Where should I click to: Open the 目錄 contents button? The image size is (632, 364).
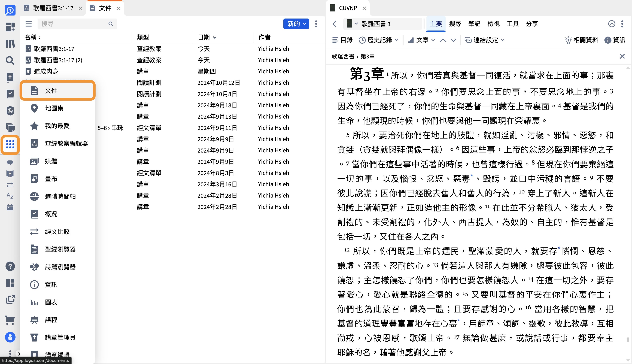(342, 40)
